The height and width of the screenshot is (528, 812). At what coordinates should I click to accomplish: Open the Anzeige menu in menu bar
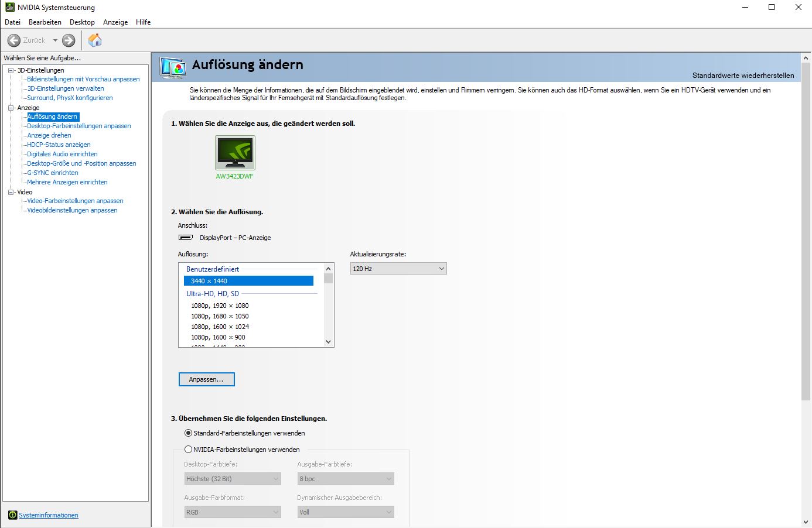pos(115,22)
